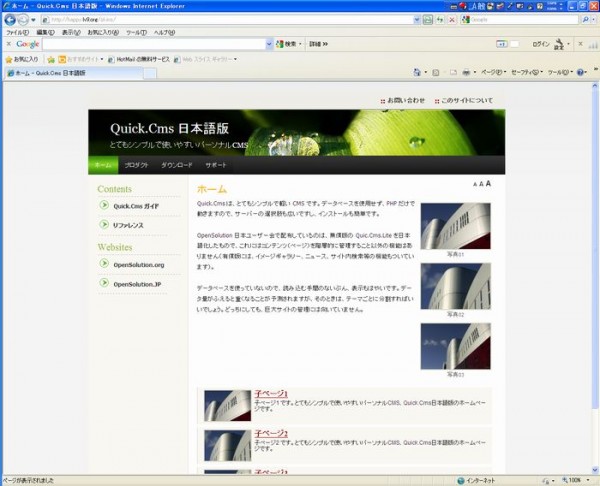Click the Print icon in command bar
This screenshot has height=486, width=600.
point(467,73)
